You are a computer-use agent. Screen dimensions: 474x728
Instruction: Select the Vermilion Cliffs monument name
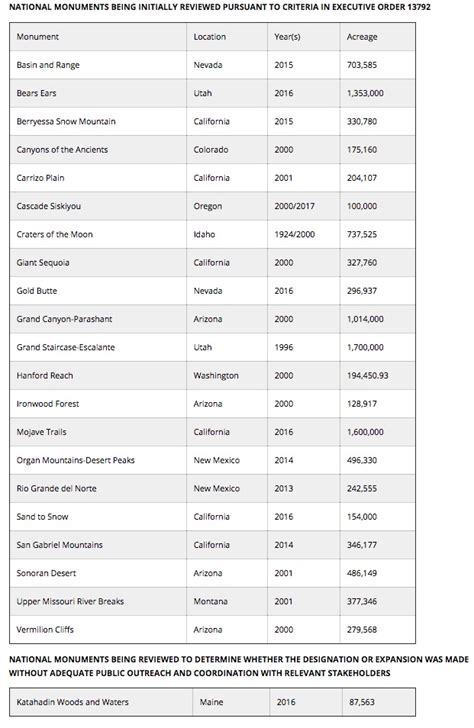pos(45,630)
